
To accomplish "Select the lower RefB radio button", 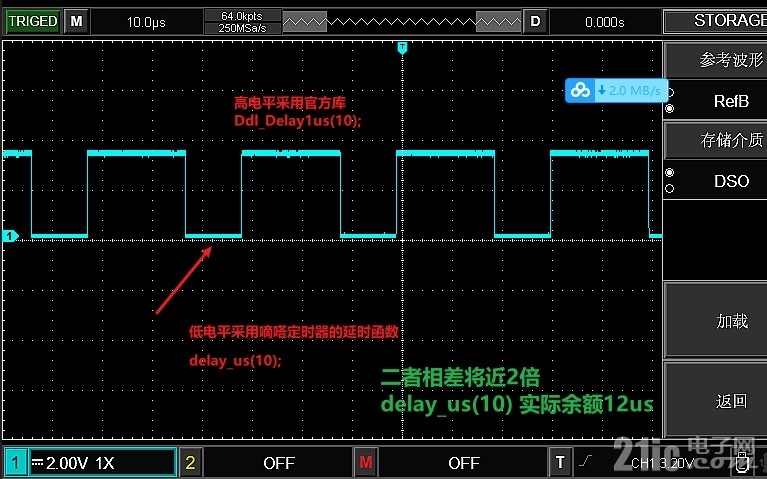I will click(670, 109).
